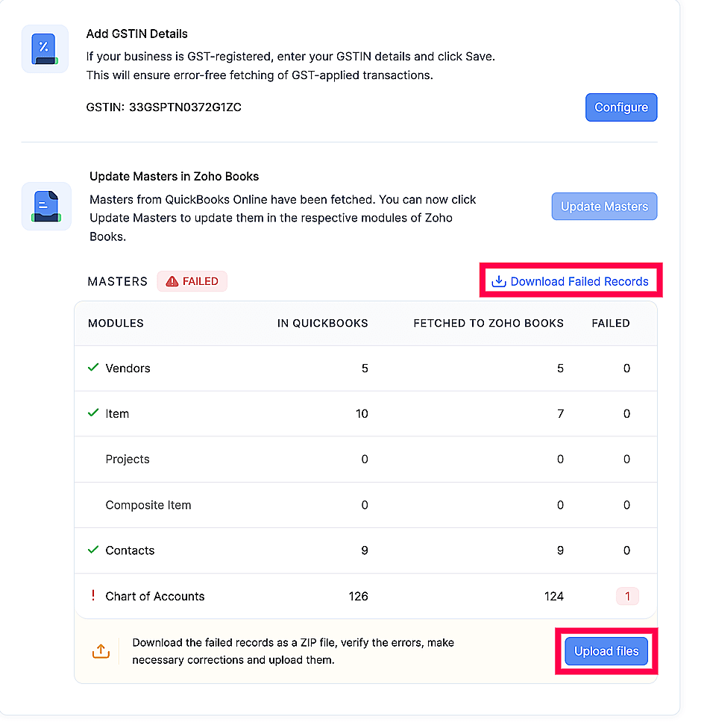Click the MODULES column header
Viewport: 707px width, 728px height.
[116, 323]
